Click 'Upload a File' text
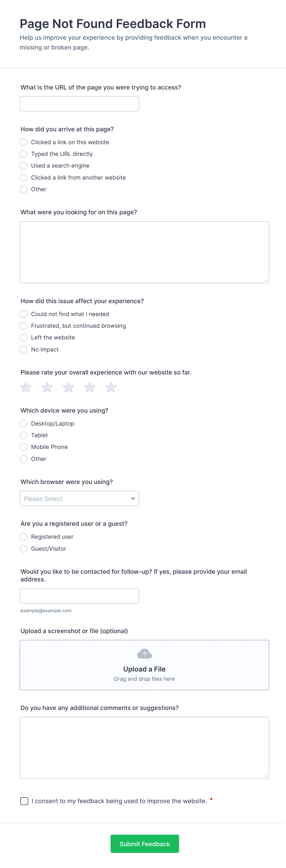Viewport: 286px width, 868px height. [144, 669]
